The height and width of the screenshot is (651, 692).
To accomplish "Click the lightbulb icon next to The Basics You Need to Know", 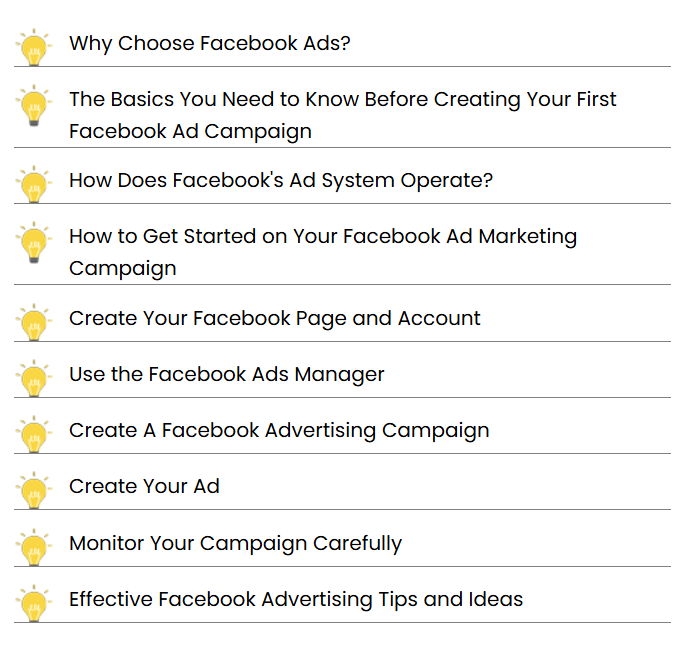I will pos(34,105).
